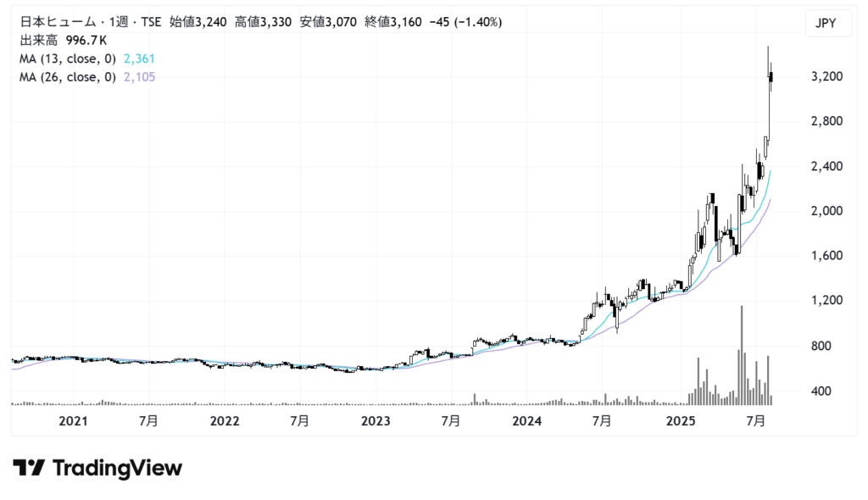This screenshot has height=500, width=868.
Task: Click the 26-week MA value 2,105
Action: coord(140,77)
